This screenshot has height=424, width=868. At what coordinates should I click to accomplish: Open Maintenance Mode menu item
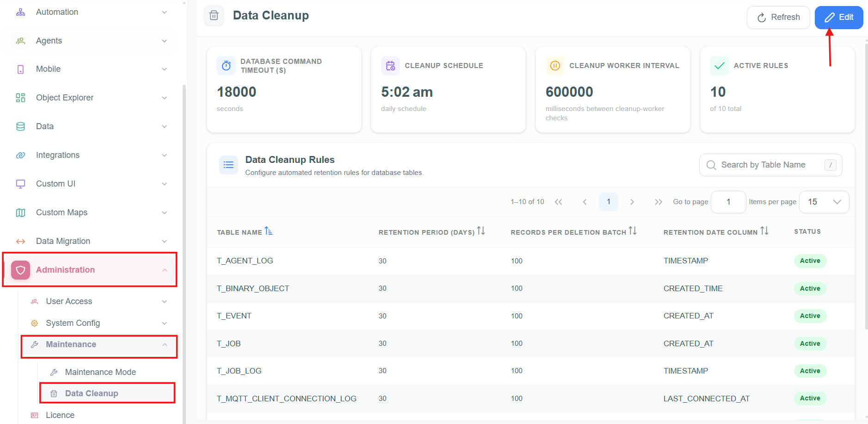click(100, 372)
